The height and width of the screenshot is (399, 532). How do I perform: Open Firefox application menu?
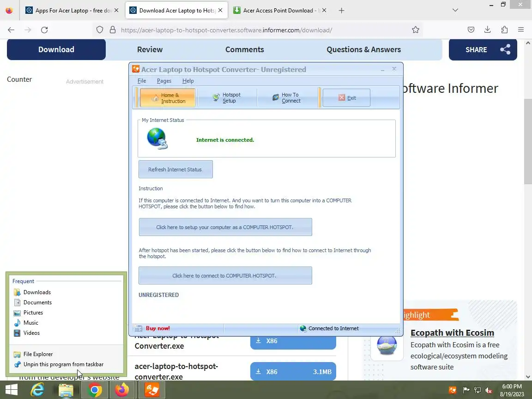tap(521, 30)
